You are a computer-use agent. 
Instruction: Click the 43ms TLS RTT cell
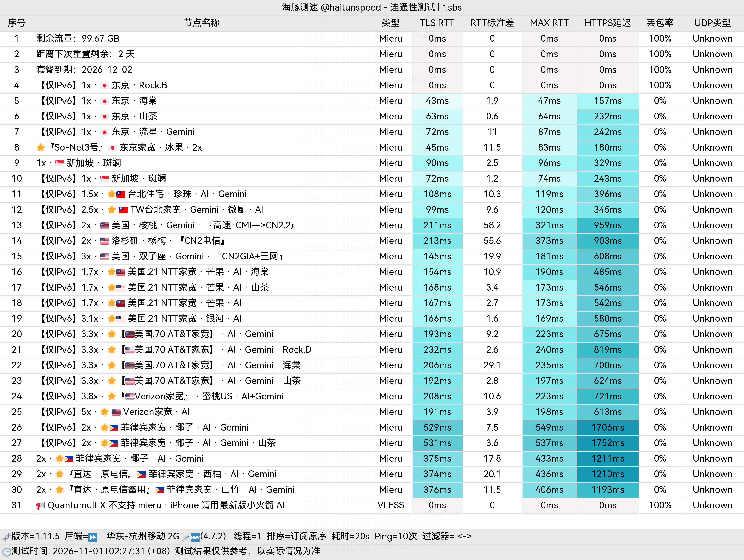pos(437,101)
